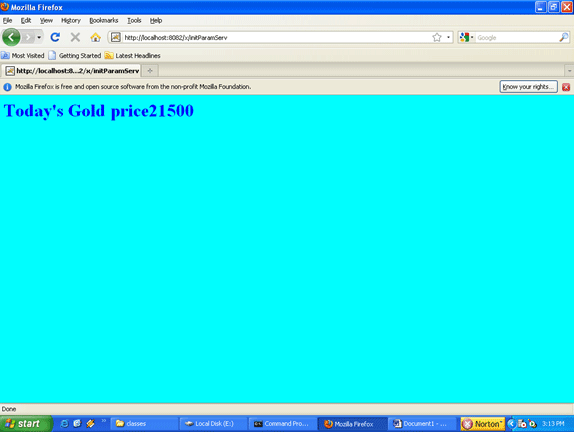577x433 pixels.
Task: Click the Know your rights button
Action: (x=528, y=87)
